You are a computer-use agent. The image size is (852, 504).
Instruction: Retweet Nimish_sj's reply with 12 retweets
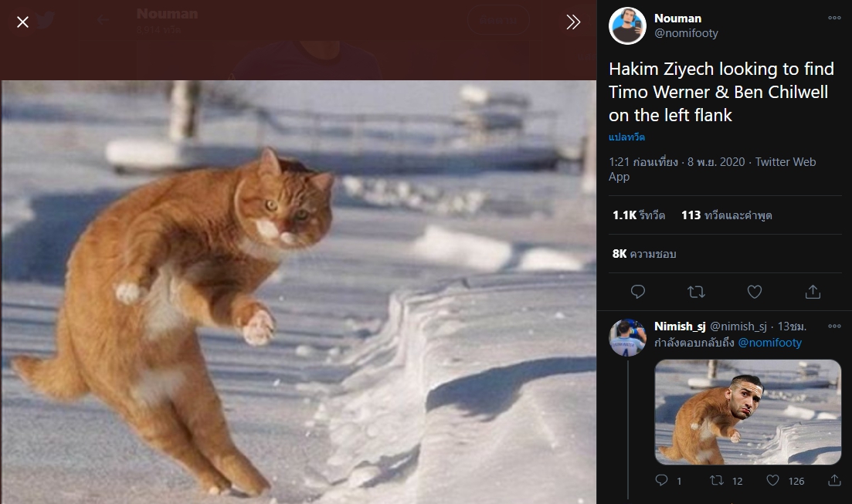[x=726, y=481]
